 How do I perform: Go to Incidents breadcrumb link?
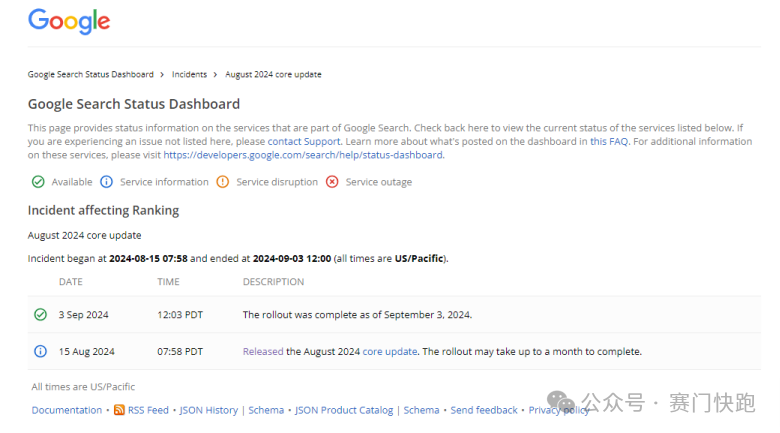tap(189, 74)
